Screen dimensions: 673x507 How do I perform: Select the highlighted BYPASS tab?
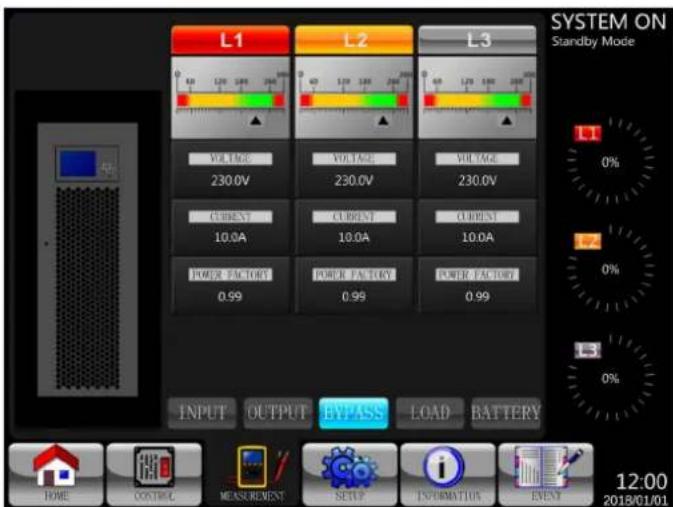354,413
